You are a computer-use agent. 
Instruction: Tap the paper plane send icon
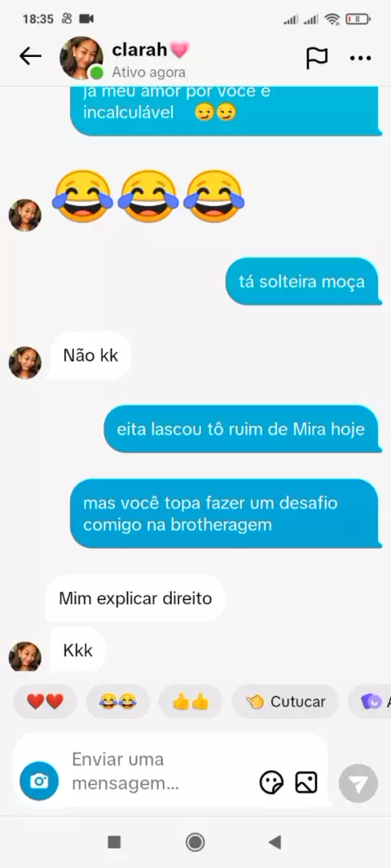(x=358, y=783)
